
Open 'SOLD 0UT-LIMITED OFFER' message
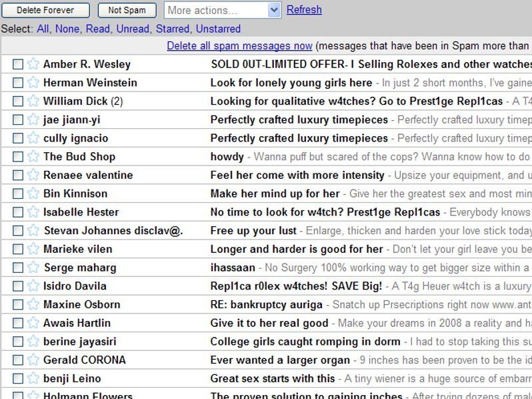[x=371, y=64]
